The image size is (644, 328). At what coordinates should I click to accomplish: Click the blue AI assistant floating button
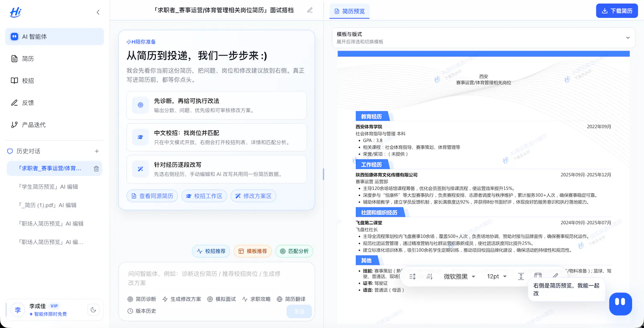tap(620, 304)
